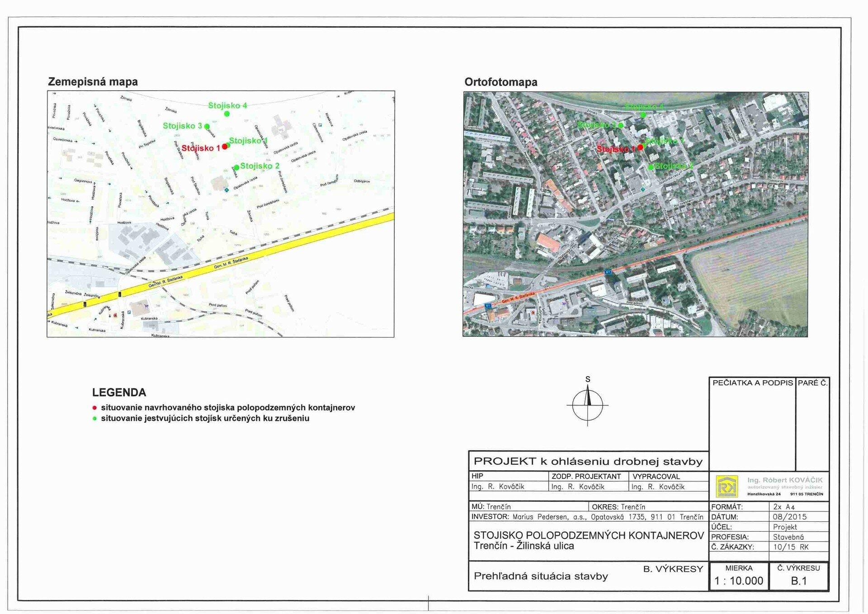This screenshot has height=614, width=868.
Task: Click 'PEČIATKA A PODPIS' header
Action: pyautogui.click(x=753, y=383)
